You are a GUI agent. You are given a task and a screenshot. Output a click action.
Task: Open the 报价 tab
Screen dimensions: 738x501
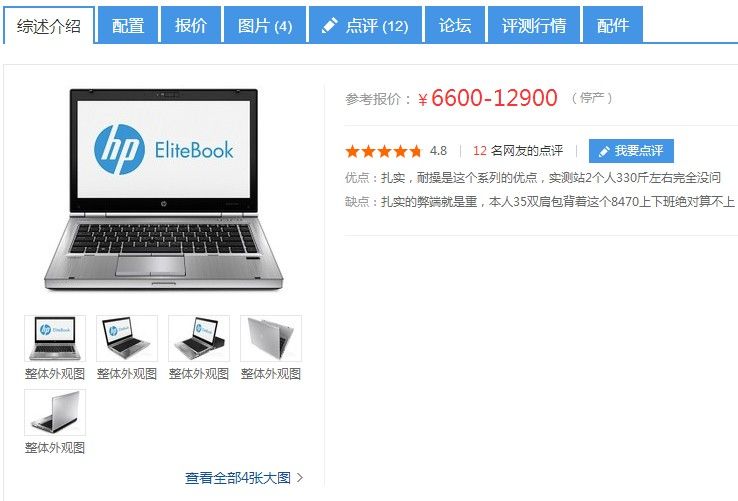pyautogui.click(x=191, y=25)
